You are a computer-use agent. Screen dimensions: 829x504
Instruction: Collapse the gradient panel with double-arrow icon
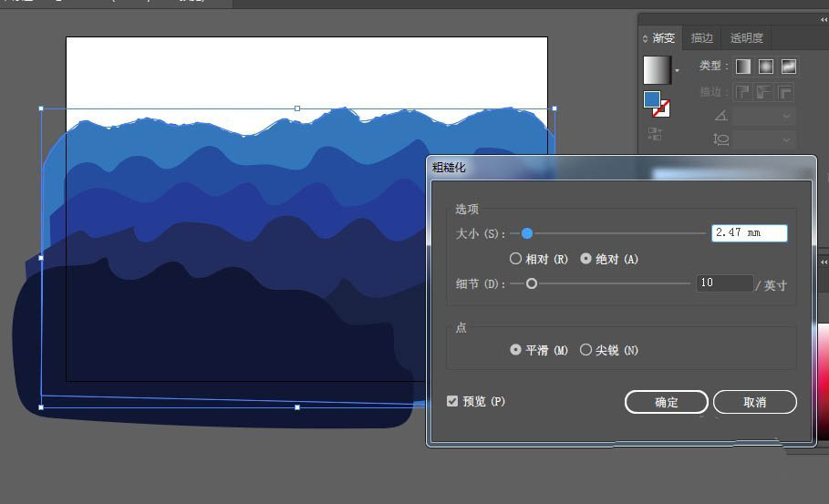point(824,19)
